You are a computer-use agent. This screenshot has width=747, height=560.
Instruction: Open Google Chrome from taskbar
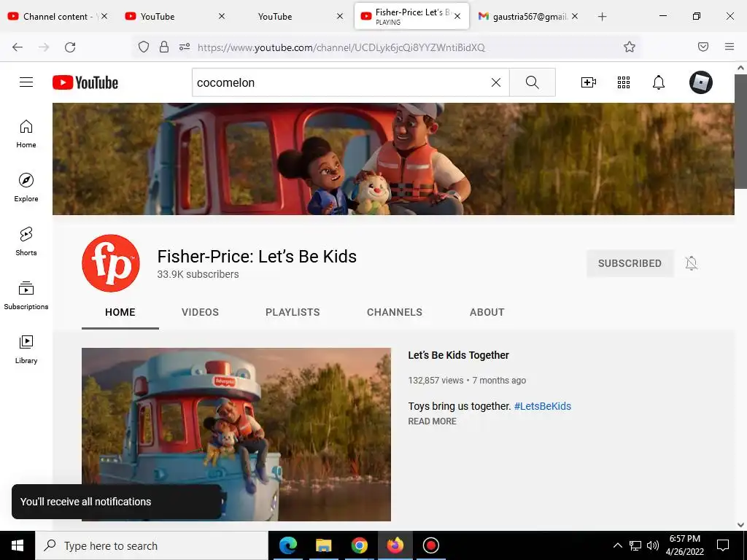359,545
